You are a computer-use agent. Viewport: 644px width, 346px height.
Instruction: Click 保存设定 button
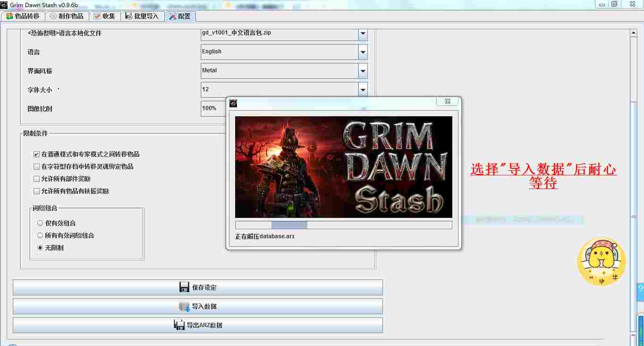tap(198, 287)
